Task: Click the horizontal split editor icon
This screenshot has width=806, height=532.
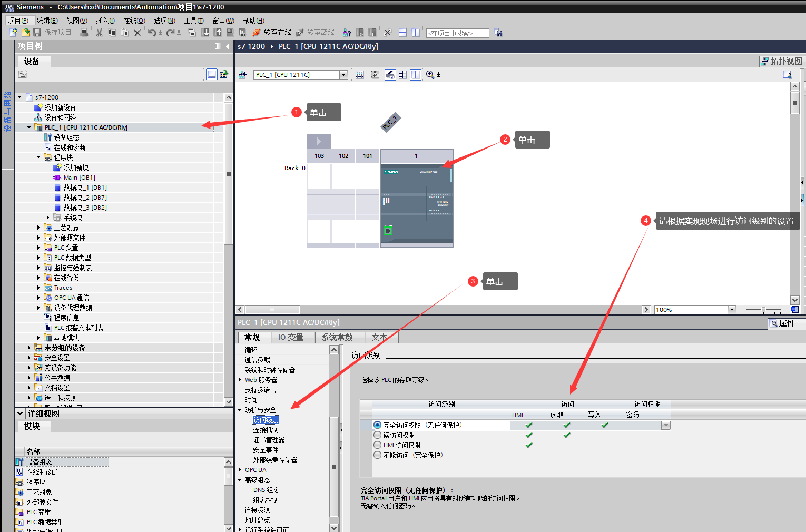Action: coord(403,33)
